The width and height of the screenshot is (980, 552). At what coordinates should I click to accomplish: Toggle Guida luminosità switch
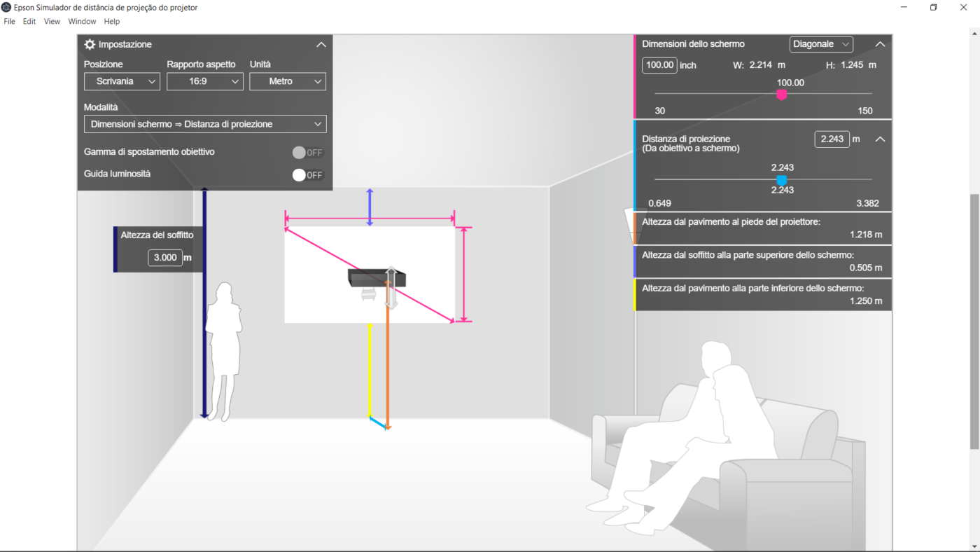click(307, 175)
